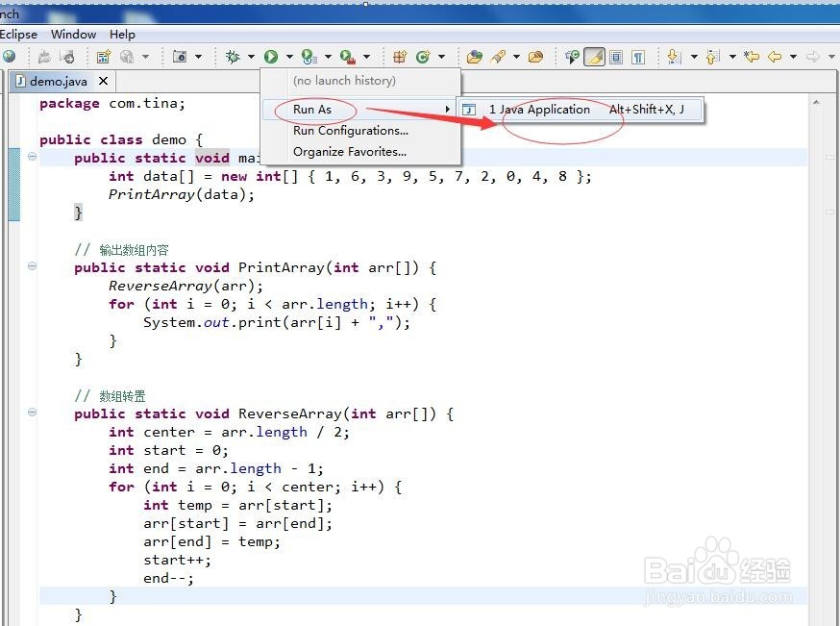Click the Debug bug icon
This screenshot has height=626, width=840.
(233, 57)
